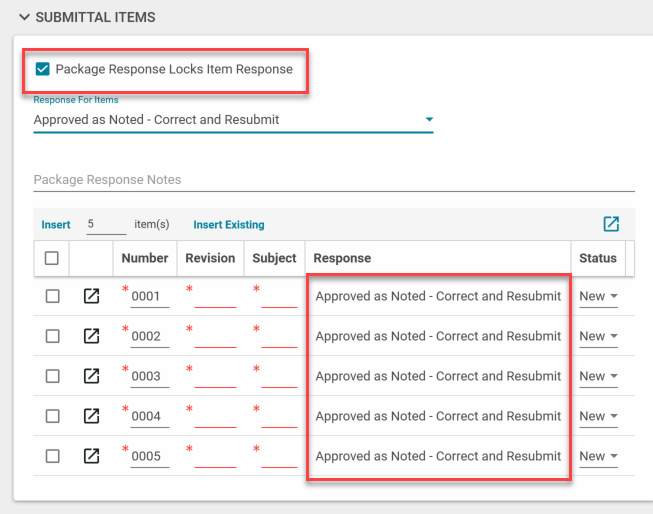Focus the item count field showing 5
This screenshot has height=514, width=653.
[x=105, y=224]
